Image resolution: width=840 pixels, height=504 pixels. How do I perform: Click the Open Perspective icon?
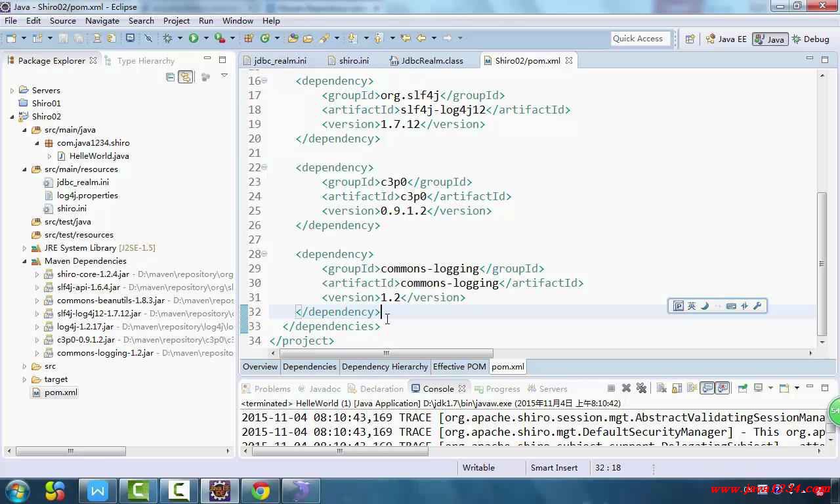coord(690,39)
